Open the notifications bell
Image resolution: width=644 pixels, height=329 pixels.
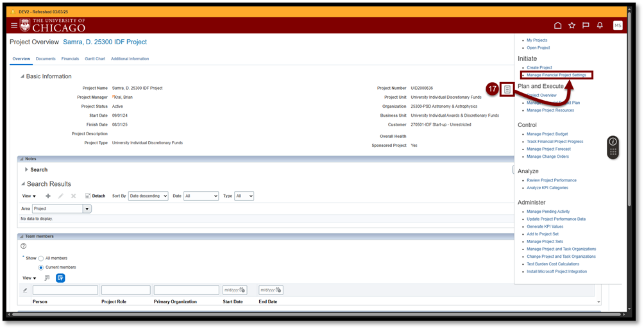600,26
